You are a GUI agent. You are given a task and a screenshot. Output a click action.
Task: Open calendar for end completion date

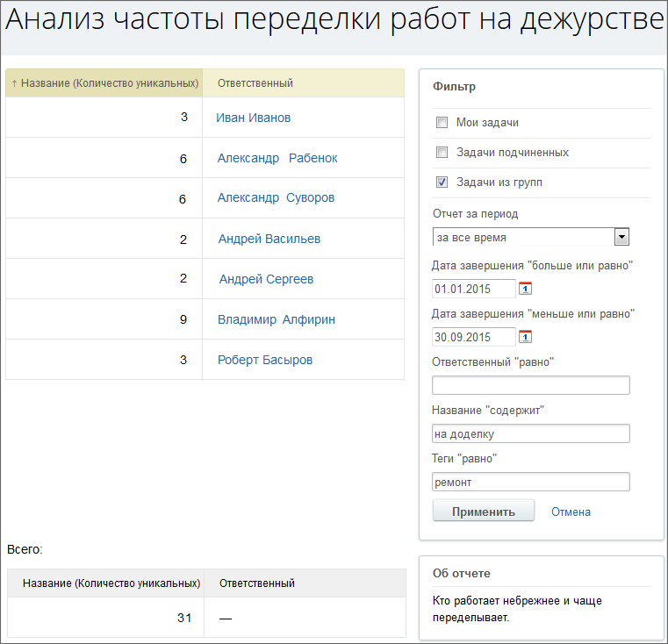point(525,337)
